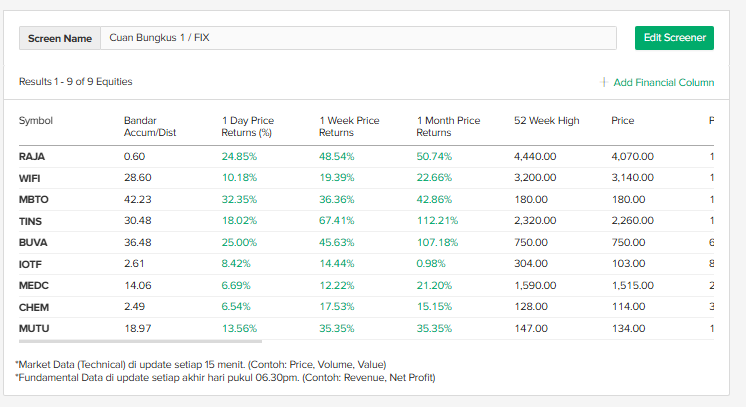Select the BUVA ticker symbol
746x407 pixels.
pyautogui.click(x=33, y=242)
